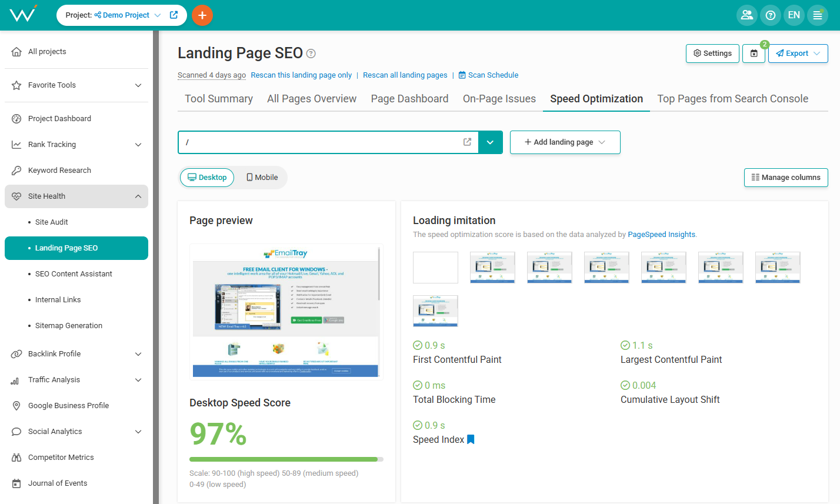Click the info icon beside Landing Page SEO title
This screenshot has height=504, width=840.
click(311, 54)
